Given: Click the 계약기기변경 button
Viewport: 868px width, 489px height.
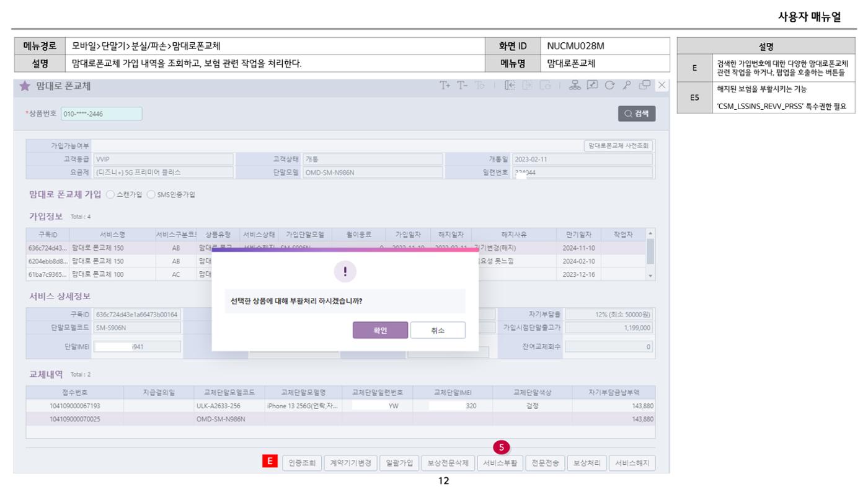Looking at the screenshot, I should tap(349, 462).
